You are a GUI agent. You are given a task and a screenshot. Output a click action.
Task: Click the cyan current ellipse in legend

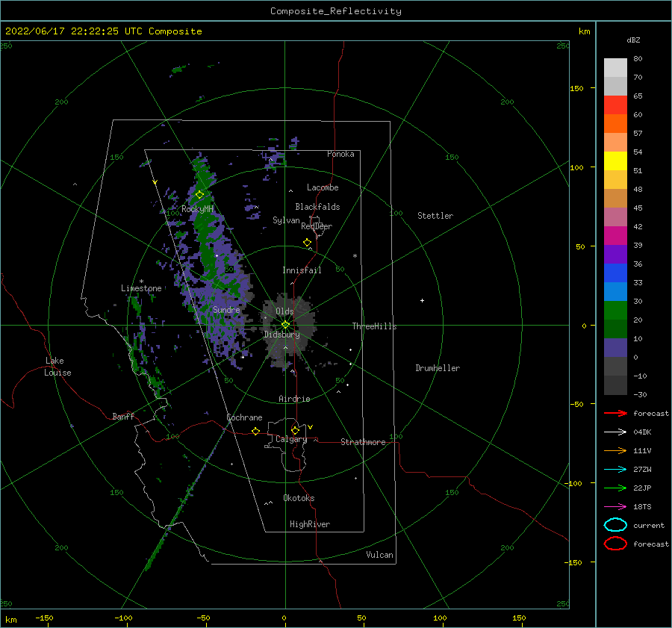click(615, 525)
